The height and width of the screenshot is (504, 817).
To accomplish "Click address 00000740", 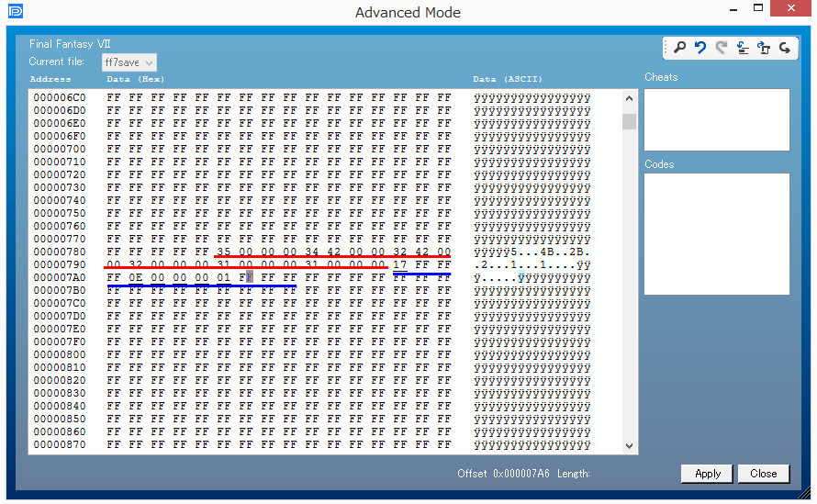I will pos(60,200).
